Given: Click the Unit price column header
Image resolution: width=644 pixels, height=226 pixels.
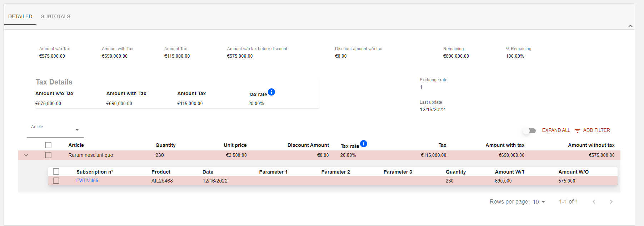Looking at the screenshot, I should tap(235, 145).
